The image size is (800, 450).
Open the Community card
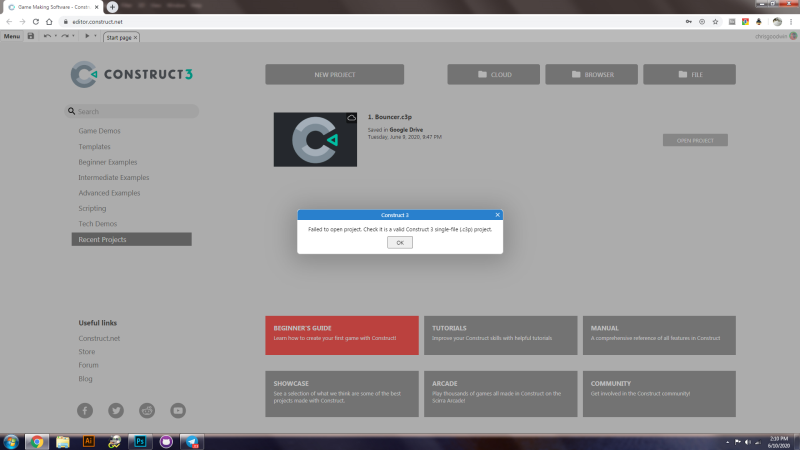click(659, 394)
